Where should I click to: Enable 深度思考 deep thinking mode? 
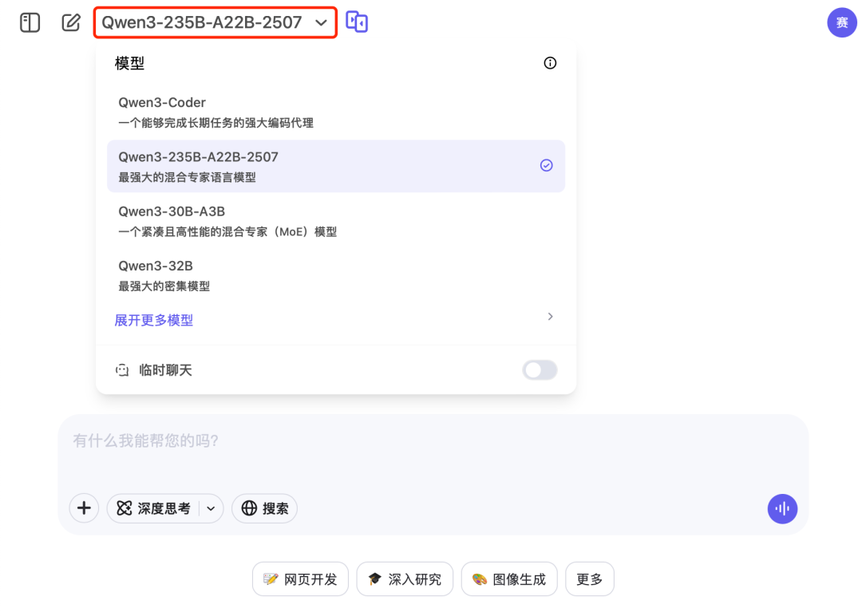(153, 508)
